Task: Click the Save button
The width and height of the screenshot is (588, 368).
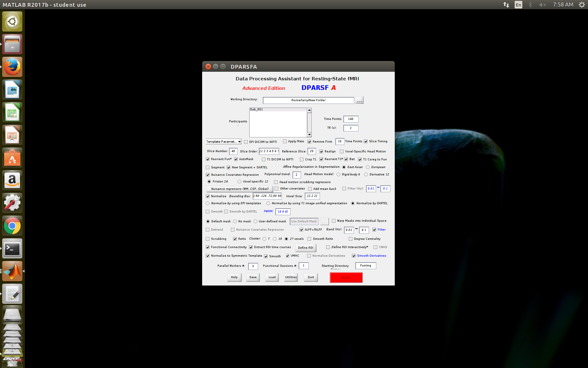Action: pos(253,277)
